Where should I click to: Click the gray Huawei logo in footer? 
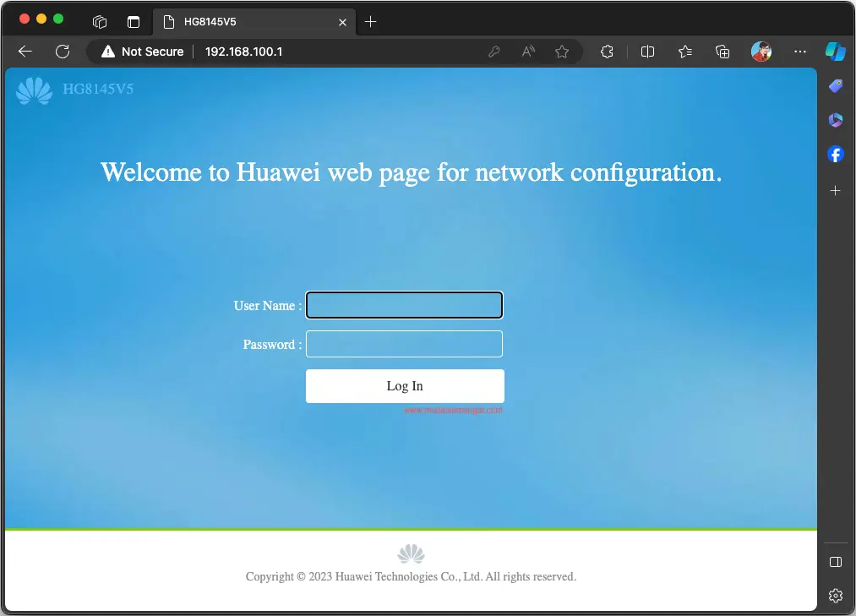coord(411,553)
